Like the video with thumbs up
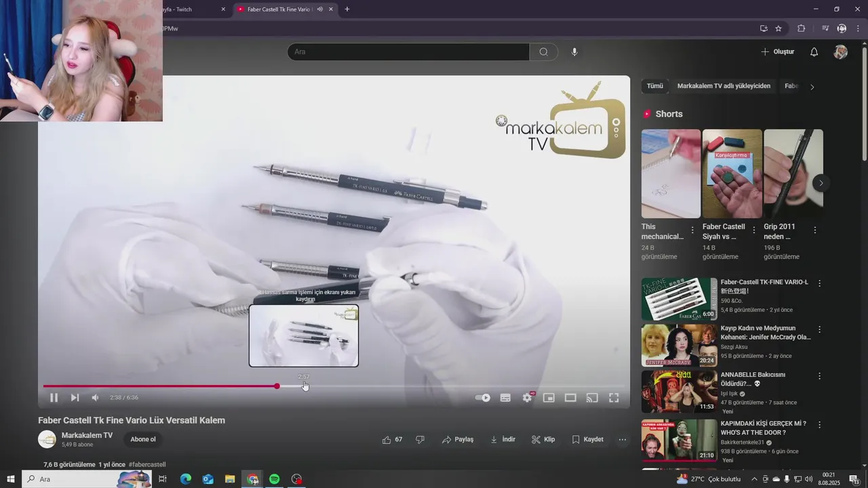868x488 pixels. [393, 439]
